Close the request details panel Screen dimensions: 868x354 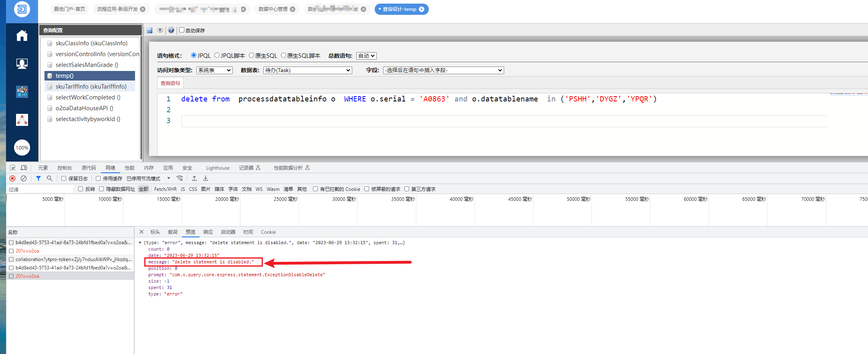coord(141,232)
